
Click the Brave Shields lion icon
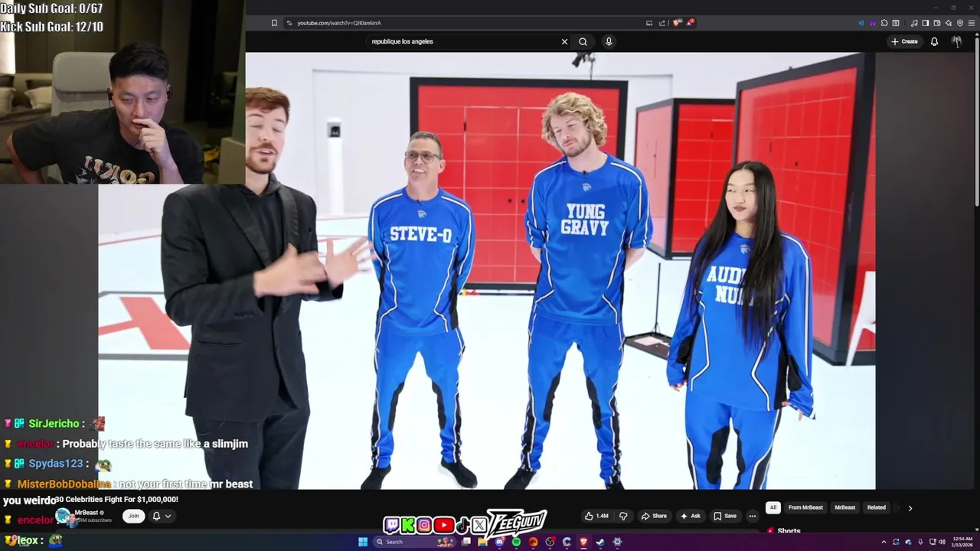[676, 23]
